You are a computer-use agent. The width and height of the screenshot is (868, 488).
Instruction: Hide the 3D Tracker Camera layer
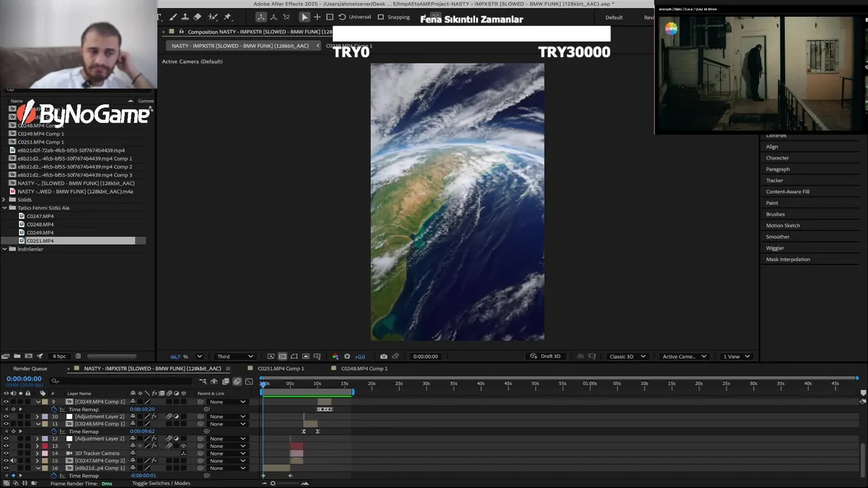6,453
